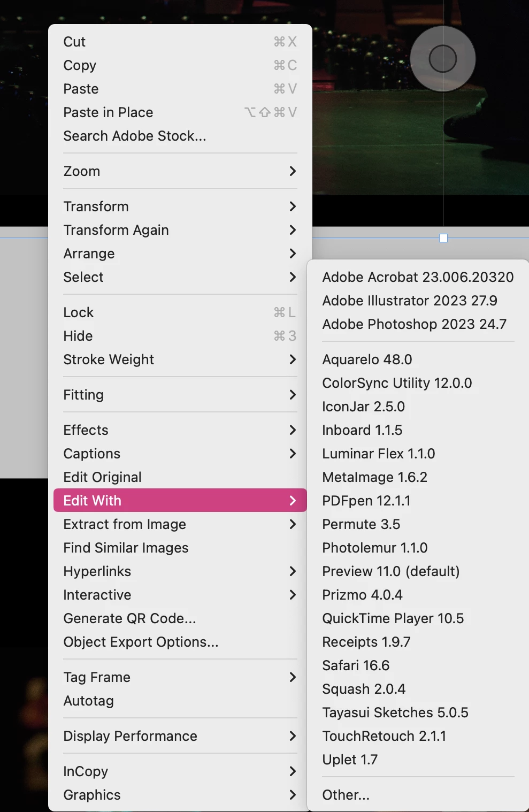Image resolution: width=529 pixels, height=812 pixels.
Task: Open the Hyperlinks submenu
Action: pyautogui.click(x=180, y=571)
